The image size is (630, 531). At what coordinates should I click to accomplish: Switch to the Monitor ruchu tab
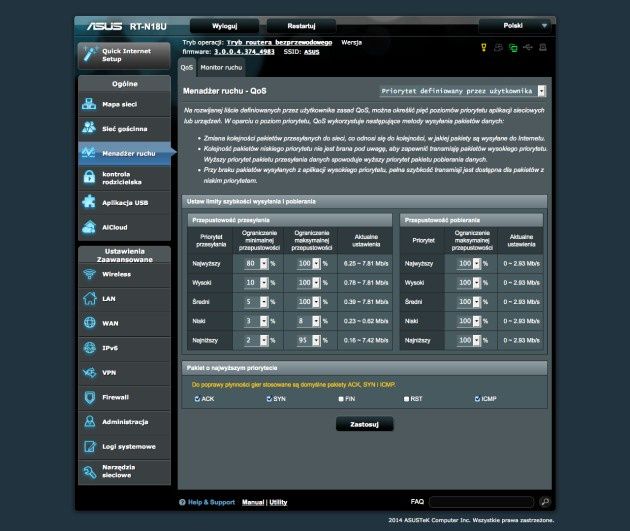[x=221, y=67]
